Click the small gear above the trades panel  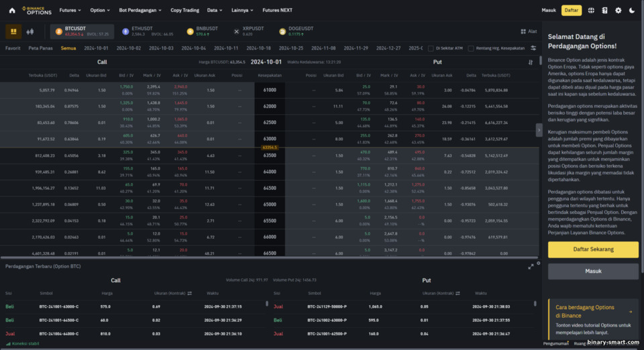pyautogui.click(x=539, y=264)
